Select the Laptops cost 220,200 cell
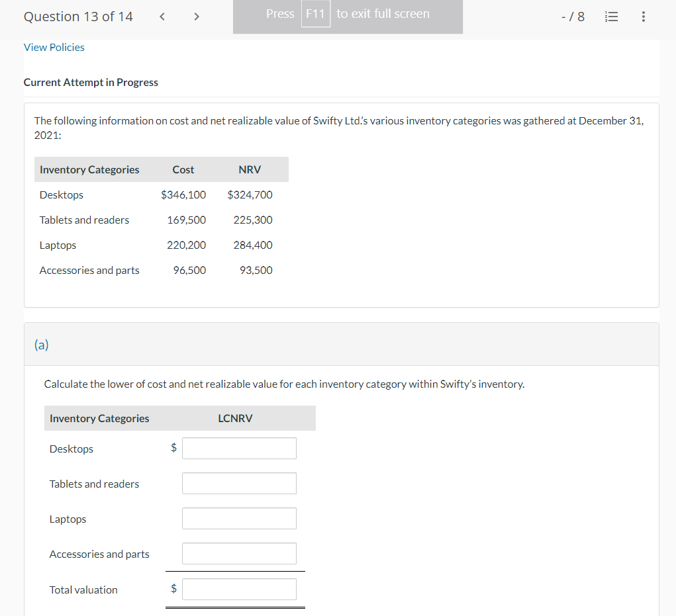Viewport: 676px width, 616px height. click(x=187, y=245)
